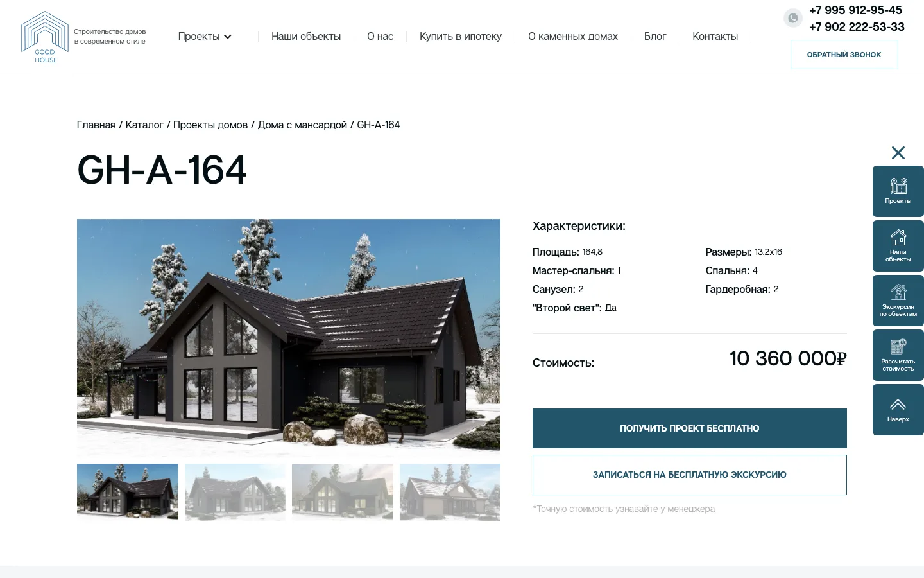The width and height of the screenshot is (924, 578).
Task: Go to Каталог breadcrumb link
Action: pyautogui.click(x=144, y=125)
